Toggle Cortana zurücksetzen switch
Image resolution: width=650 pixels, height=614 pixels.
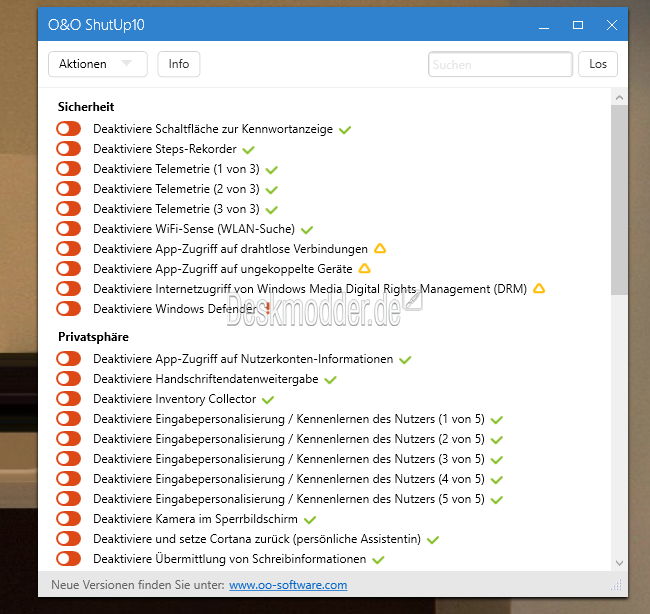69,539
